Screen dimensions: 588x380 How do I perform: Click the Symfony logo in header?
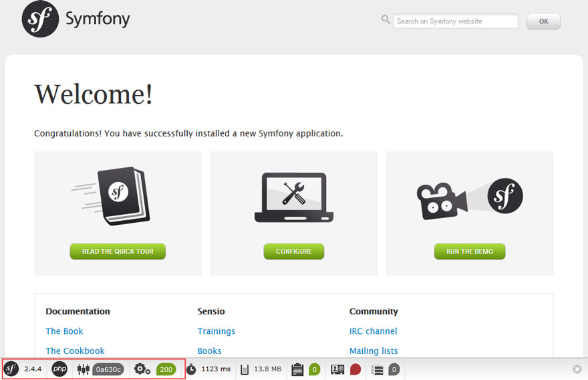76,19
